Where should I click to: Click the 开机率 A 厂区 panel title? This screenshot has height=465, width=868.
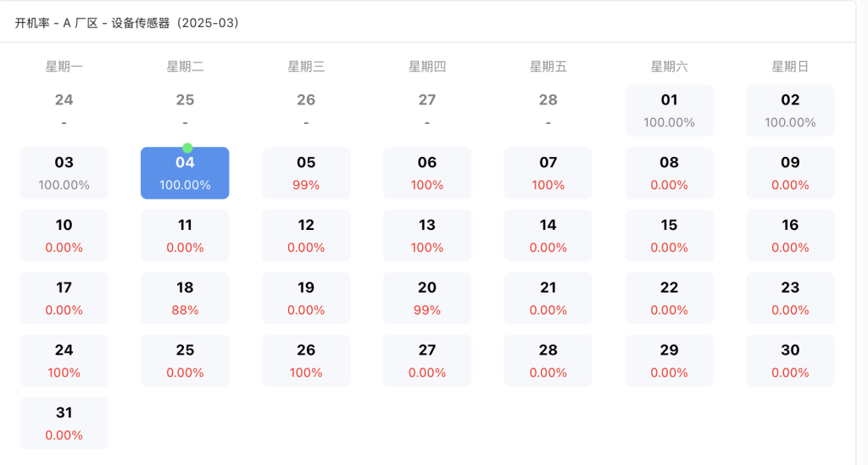click(127, 23)
